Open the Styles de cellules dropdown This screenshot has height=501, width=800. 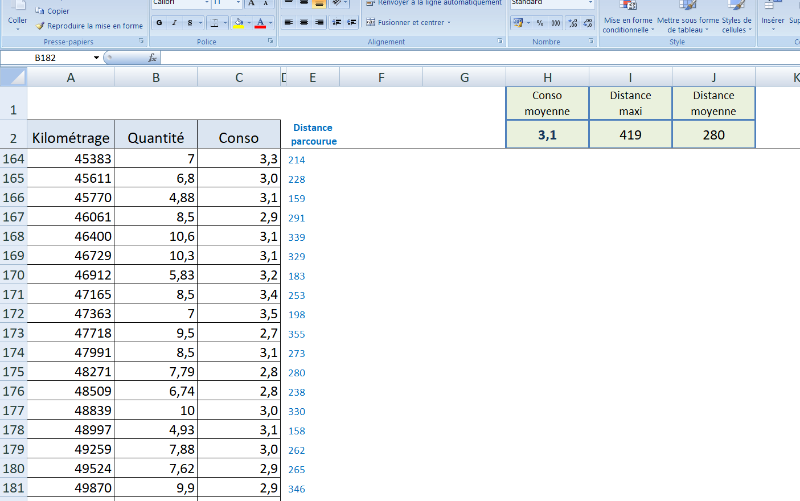coord(735,22)
